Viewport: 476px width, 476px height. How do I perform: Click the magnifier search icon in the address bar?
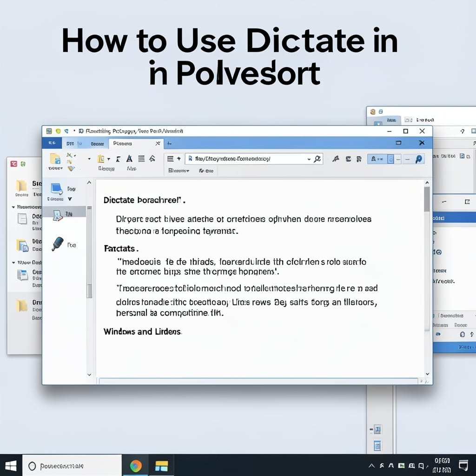[x=317, y=159]
